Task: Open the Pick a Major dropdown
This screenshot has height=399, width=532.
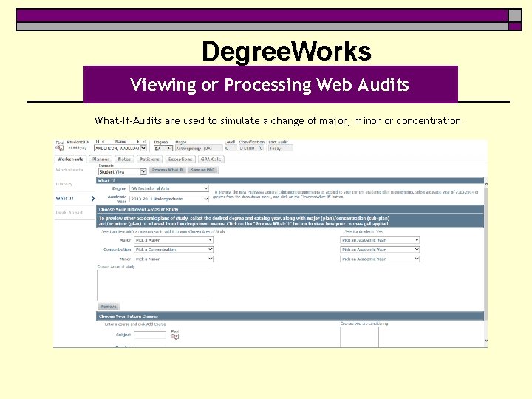Action: pyautogui.click(x=174, y=240)
